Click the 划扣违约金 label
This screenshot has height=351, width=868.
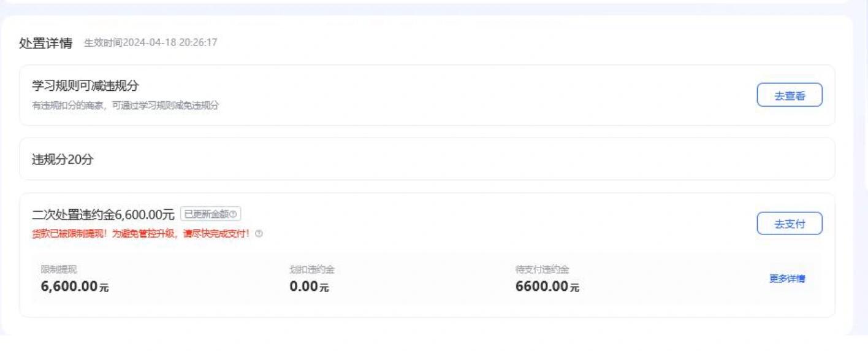312,269
